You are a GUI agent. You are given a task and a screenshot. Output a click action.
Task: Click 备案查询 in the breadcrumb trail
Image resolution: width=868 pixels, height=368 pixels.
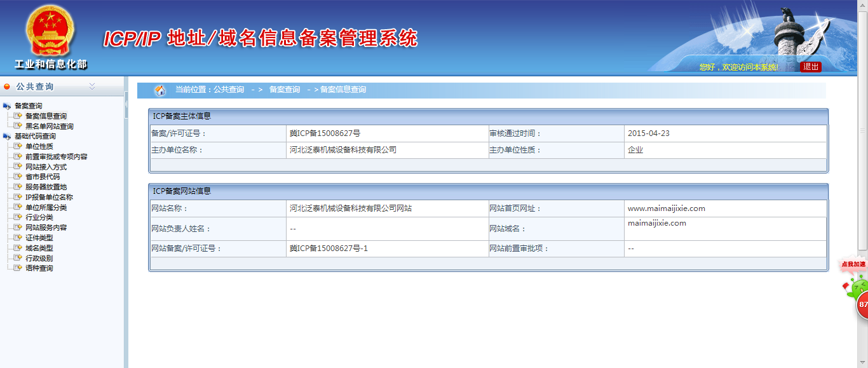coord(283,90)
